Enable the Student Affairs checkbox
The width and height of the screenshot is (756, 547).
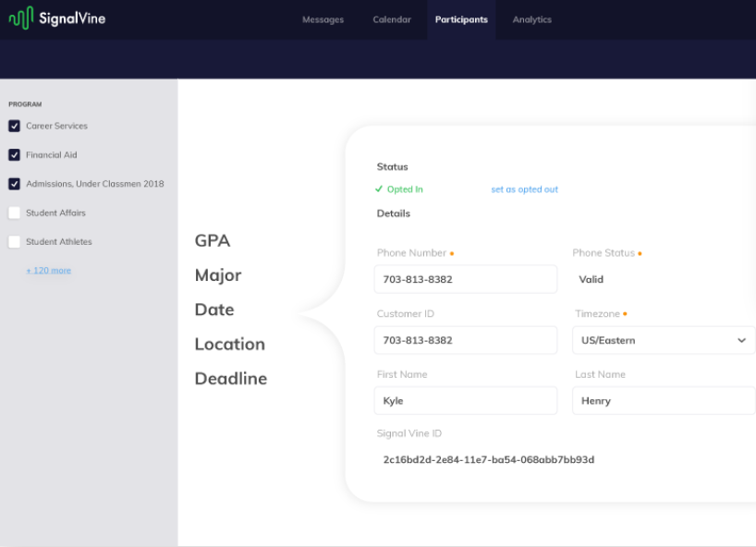(13, 213)
